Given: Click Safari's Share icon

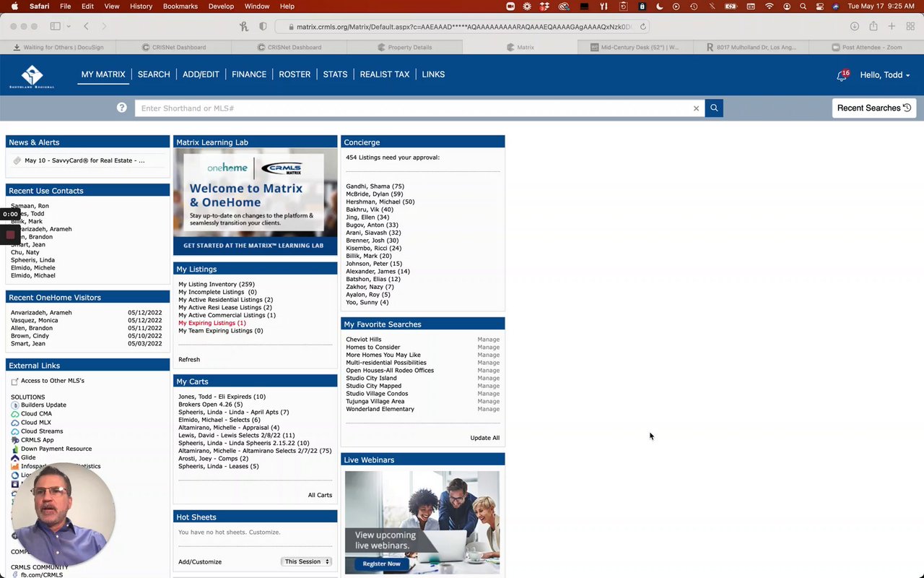Looking at the screenshot, I should [x=873, y=26].
